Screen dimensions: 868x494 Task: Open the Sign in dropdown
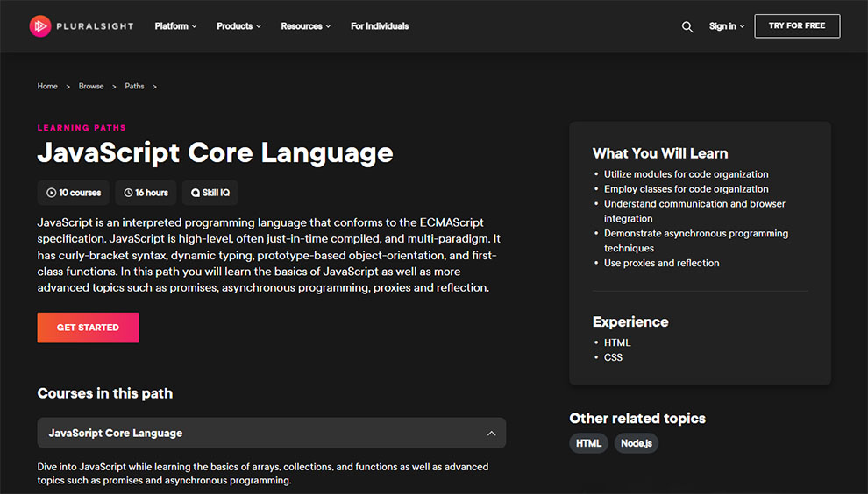pyautogui.click(x=727, y=26)
